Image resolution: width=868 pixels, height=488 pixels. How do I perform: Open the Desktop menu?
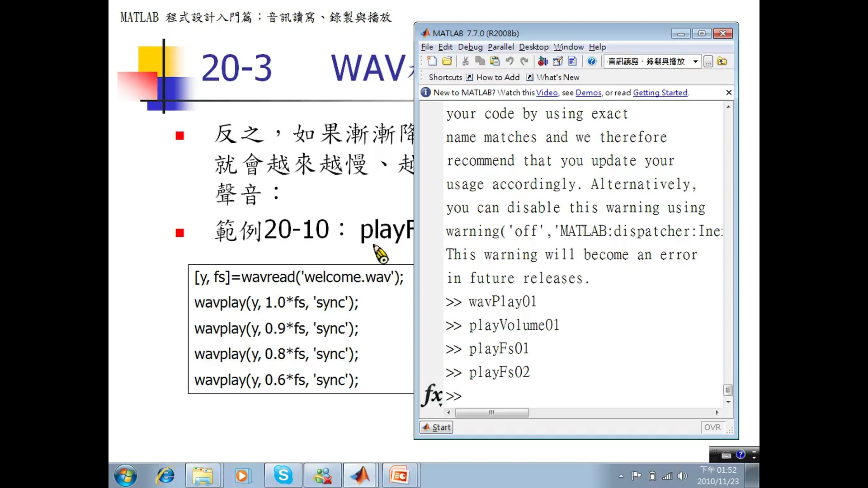533,47
